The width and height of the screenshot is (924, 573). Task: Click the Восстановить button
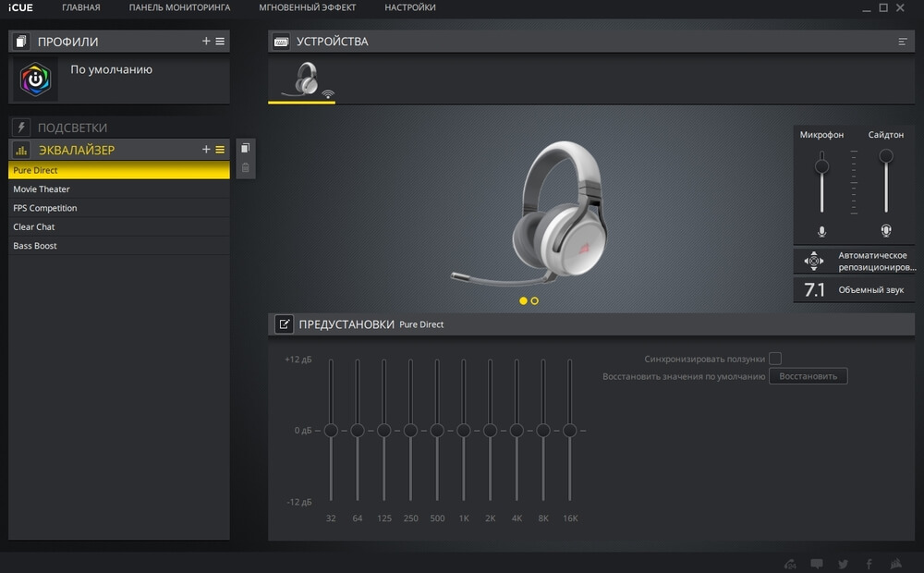[808, 376]
